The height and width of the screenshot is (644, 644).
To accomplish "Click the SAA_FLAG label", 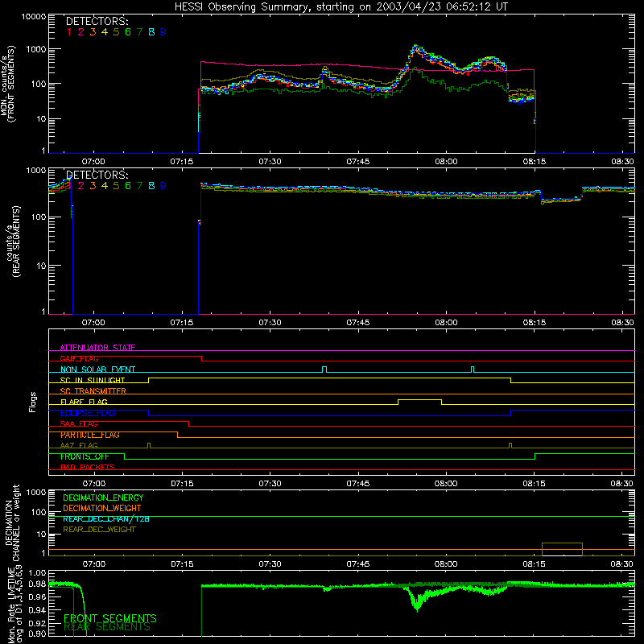I will point(79,424).
